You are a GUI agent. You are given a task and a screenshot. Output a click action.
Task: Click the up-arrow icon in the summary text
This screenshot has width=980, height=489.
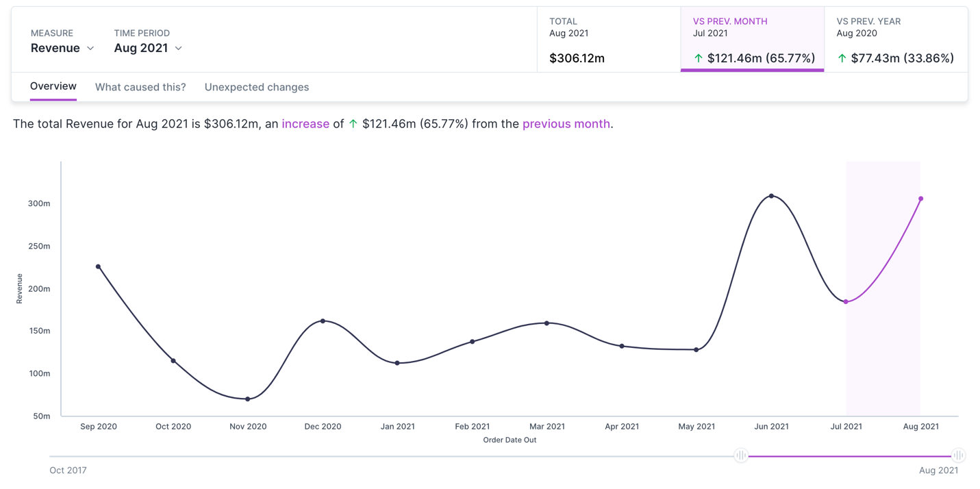352,124
